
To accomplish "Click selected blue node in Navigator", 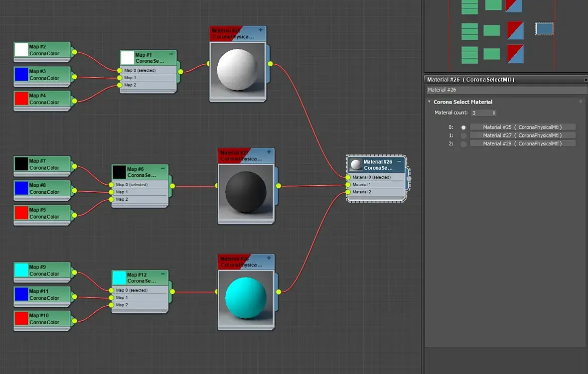I will [x=545, y=29].
